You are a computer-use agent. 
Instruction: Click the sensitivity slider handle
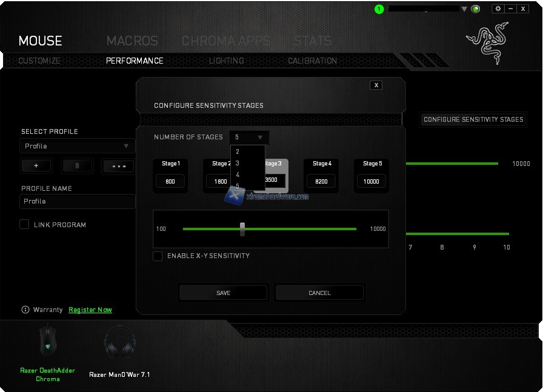pos(242,229)
